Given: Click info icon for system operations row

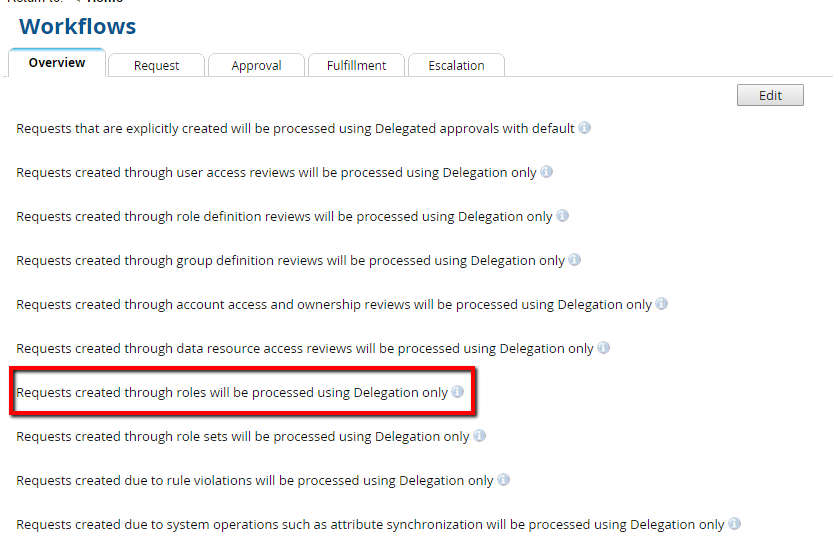Looking at the screenshot, I should point(735,524).
